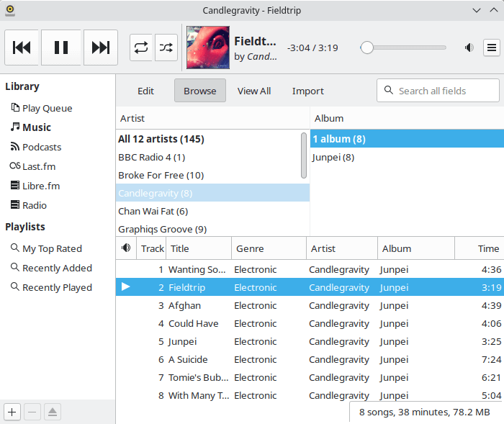The image size is (504, 424).
Task: Pause the current song
Action: click(x=61, y=48)
